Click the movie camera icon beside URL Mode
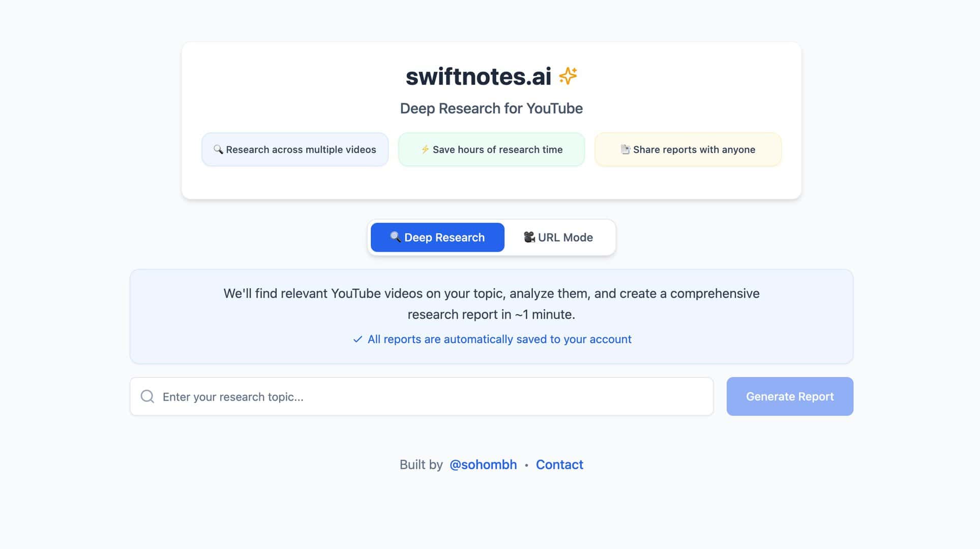This screenshot has height=549, width=980. [x=529, y=237]
